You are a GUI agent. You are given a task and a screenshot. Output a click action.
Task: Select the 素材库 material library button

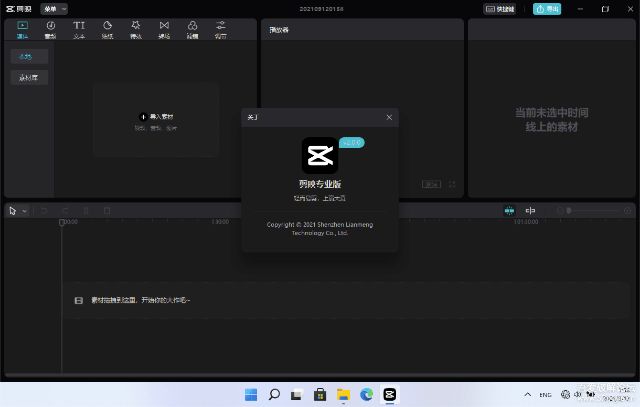tap(29, 78)
